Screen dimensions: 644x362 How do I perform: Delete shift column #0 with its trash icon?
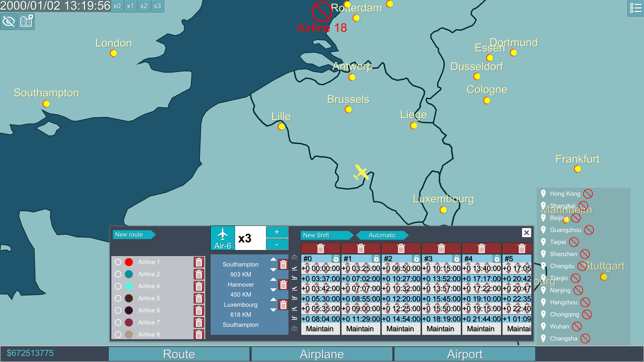coord(320,248)
